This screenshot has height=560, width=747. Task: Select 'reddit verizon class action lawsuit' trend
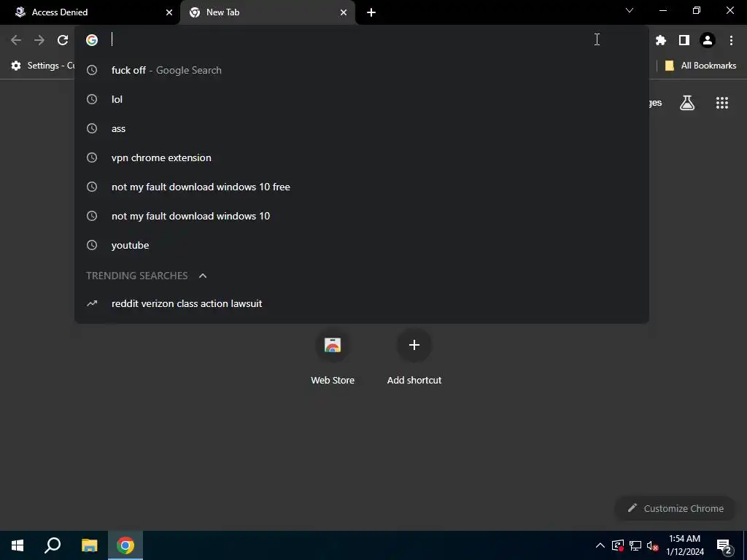[x=362, y=303]
